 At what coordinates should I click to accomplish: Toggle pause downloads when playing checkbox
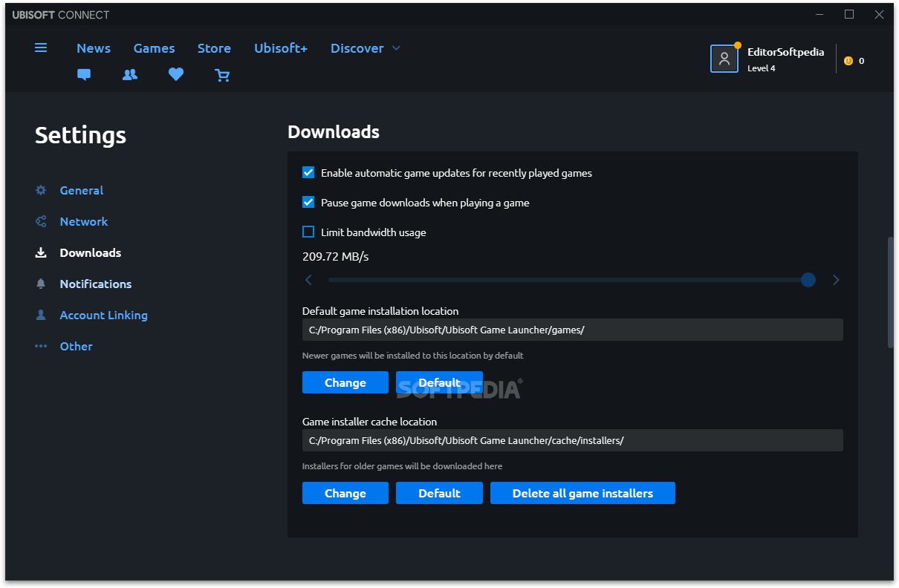point(308,202)
